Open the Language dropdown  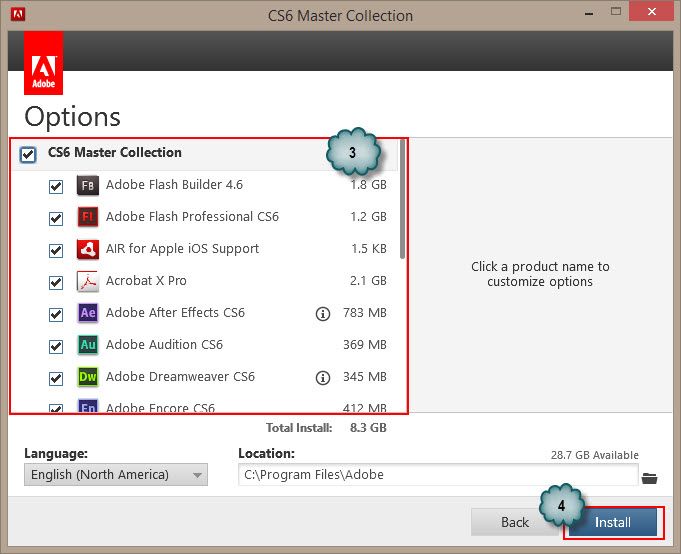coord(116,475)
